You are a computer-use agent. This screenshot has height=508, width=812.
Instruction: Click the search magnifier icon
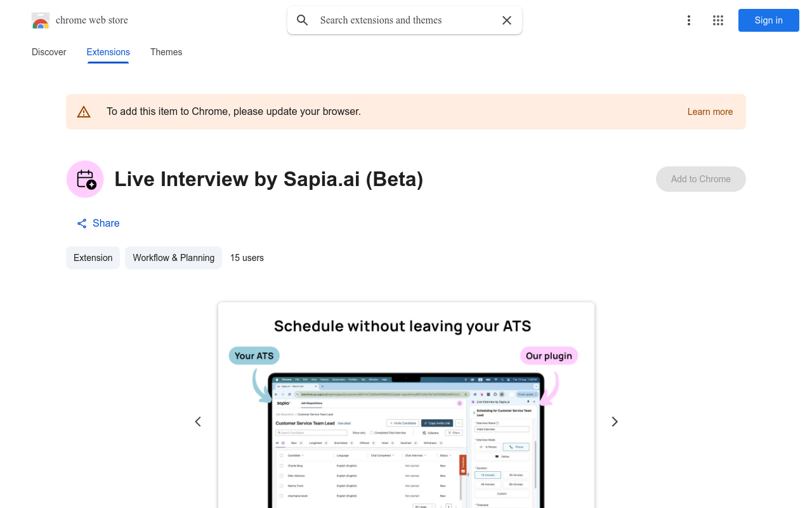[x=303, y=20]
